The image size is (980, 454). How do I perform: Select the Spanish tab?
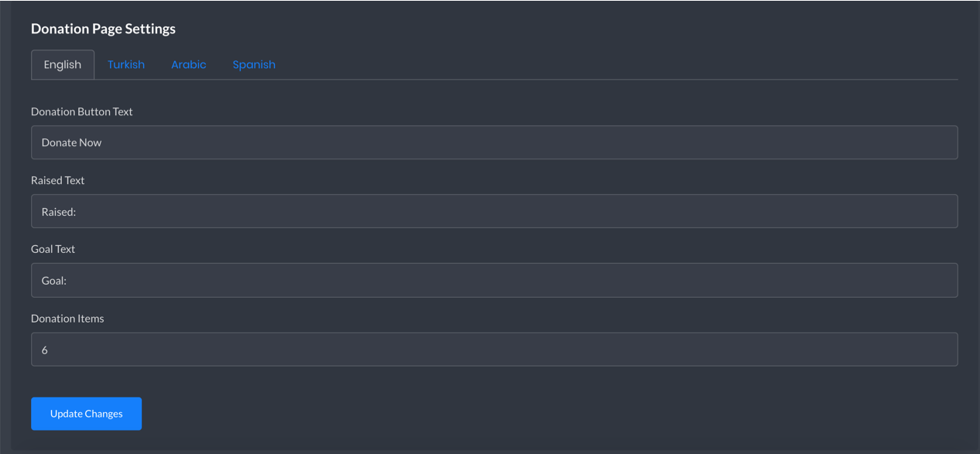(254, 64)
